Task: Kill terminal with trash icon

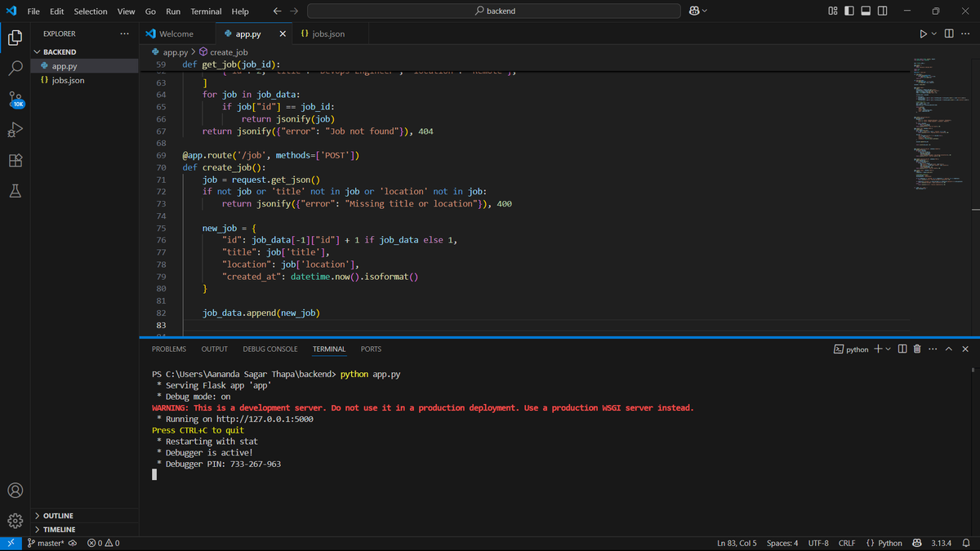Action: [x=916, y=349]
